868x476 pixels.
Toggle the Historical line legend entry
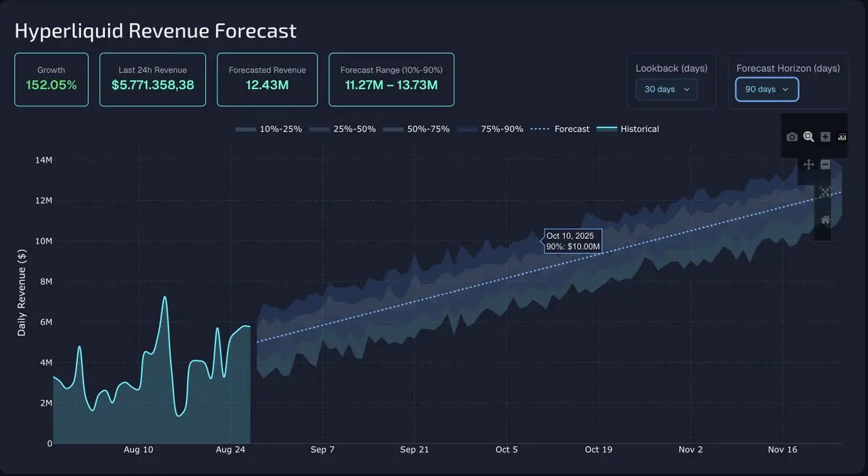(x=628, y=129)
